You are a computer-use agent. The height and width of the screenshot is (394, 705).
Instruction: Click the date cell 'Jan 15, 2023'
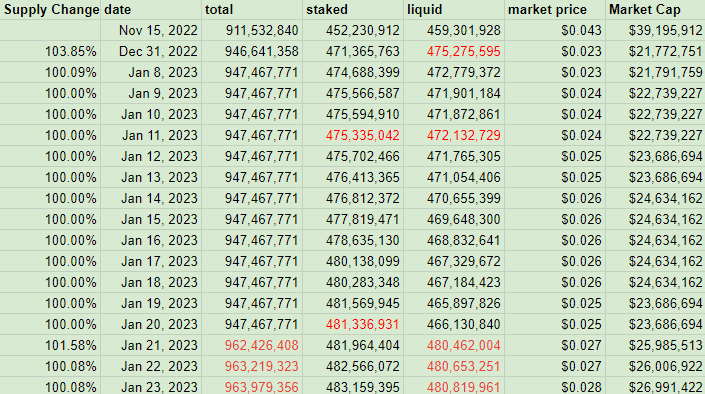click(151, 219)
